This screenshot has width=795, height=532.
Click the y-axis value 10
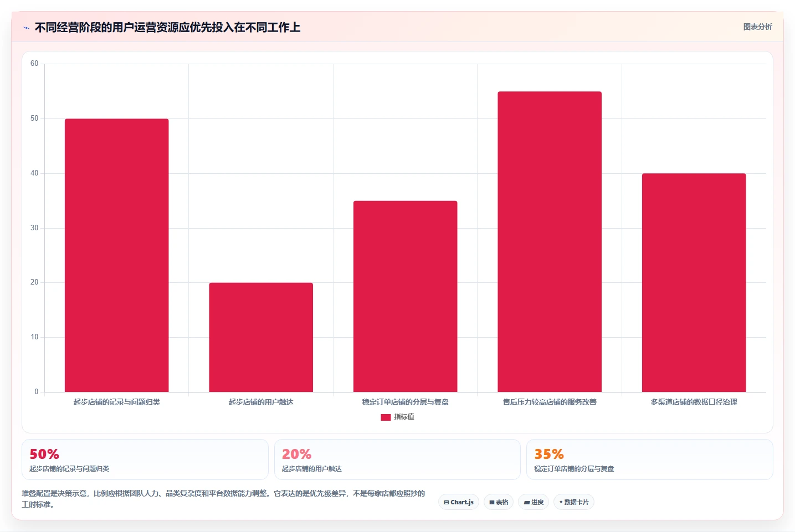point(34,337)
